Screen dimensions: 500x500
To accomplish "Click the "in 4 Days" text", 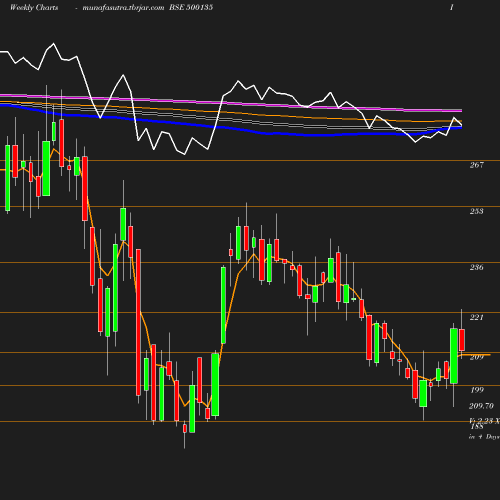I will [484, 437].
